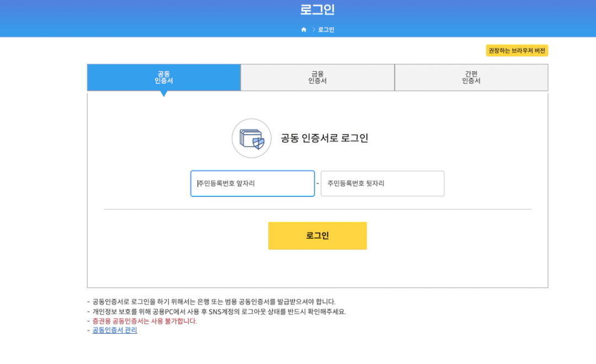Screen dimensions: 596x364
Task: Switch to the 금융 인증서 tab
Action: point(317,78)
